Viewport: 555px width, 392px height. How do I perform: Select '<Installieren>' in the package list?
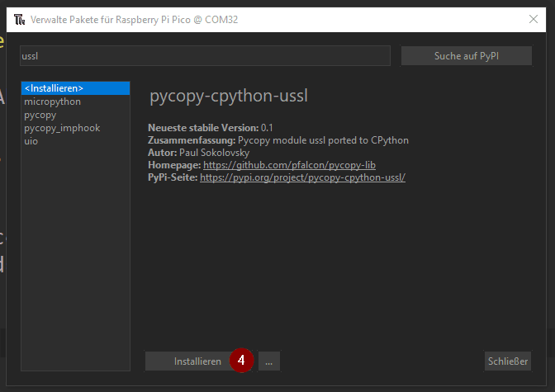75,88
